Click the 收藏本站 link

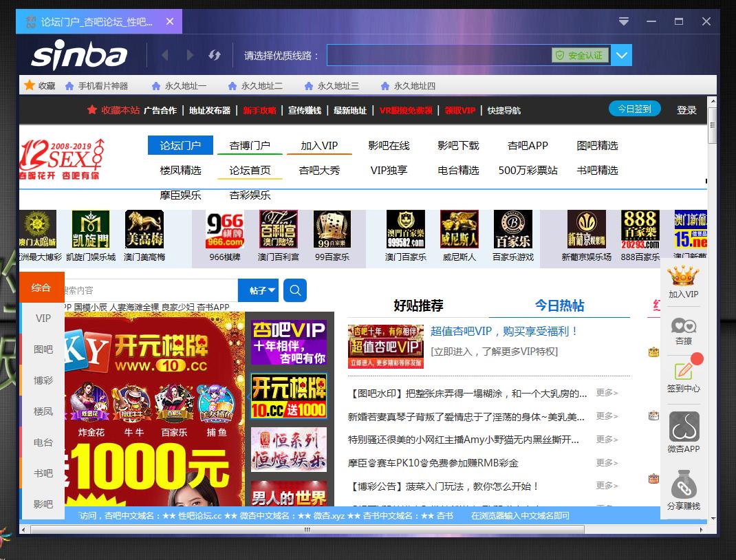tap(113, 110)
